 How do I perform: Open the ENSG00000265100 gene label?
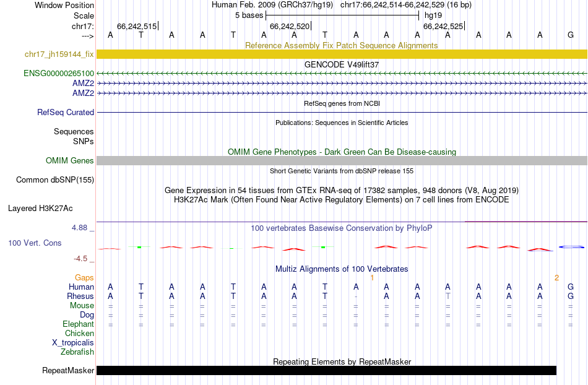59,74
